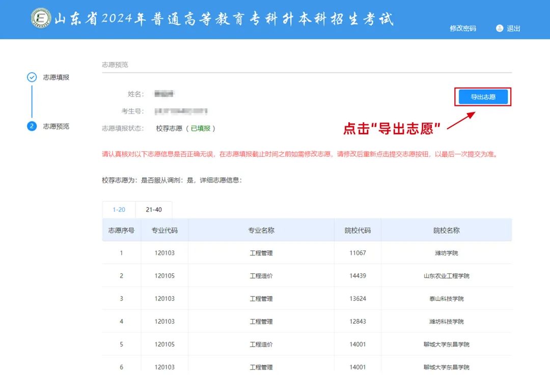
Task: Select the 志愿预览 step label
Action: [56, 126]
